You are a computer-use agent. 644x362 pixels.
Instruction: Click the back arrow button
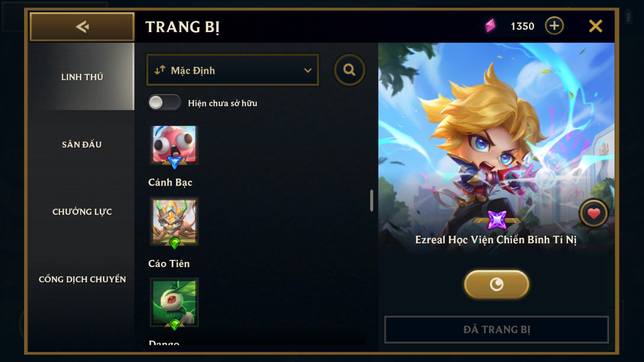(x=82, y=27)
